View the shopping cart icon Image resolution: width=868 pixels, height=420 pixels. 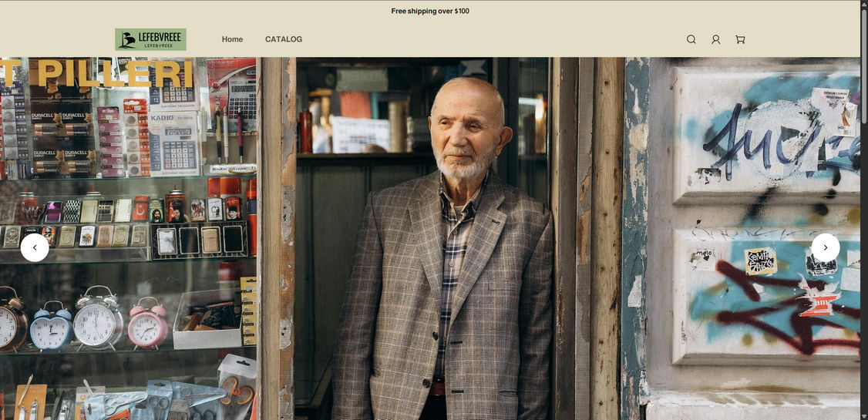coord(739,39)
